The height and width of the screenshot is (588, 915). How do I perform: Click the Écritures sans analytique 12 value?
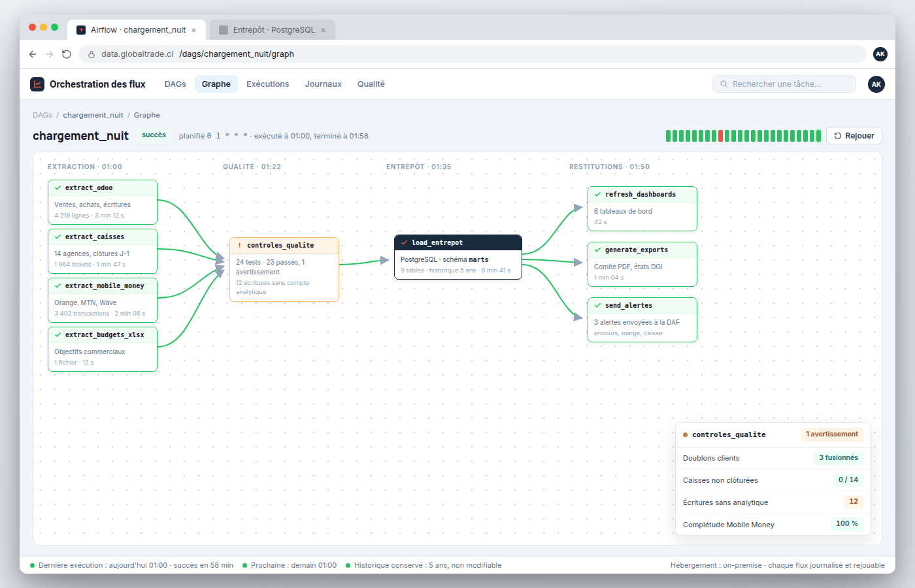pos(854,502)
